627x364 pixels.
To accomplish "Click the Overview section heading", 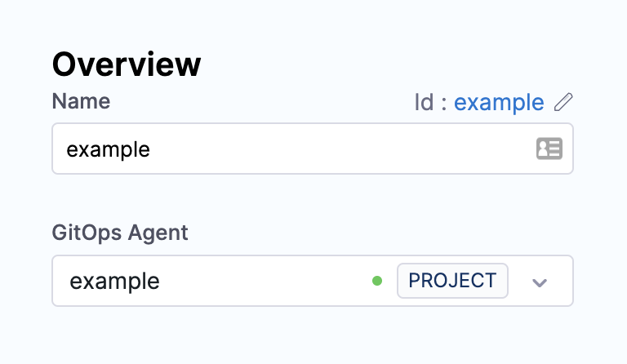I will [127, 64].
